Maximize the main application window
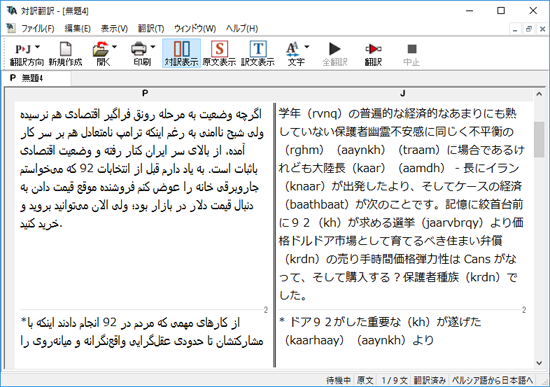The image size is (550, 387). pos(501,11)
